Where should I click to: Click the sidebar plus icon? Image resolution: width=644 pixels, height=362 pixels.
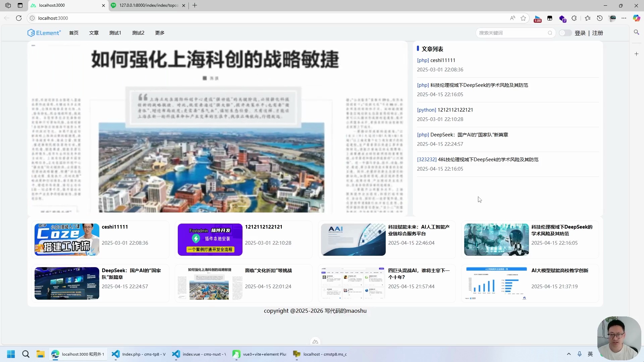point(636,54)
